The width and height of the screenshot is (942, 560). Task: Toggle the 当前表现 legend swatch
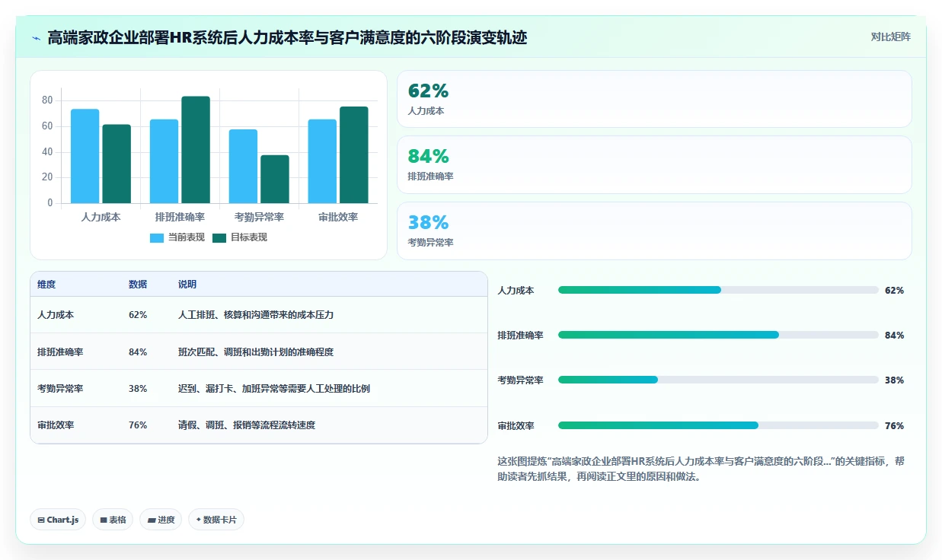157,237
